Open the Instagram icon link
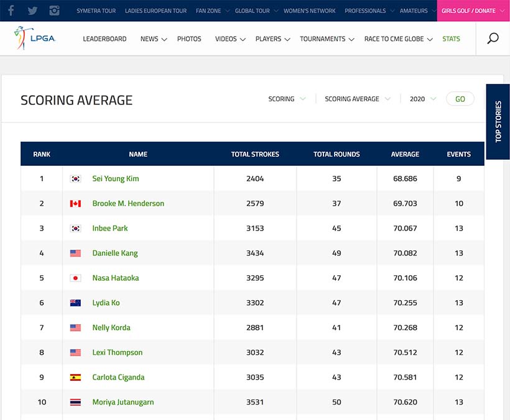Image resolution: width=510 pixels, height=420 pixels. coord(55,11)
